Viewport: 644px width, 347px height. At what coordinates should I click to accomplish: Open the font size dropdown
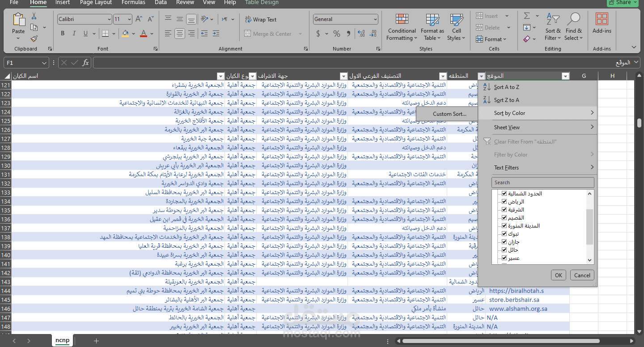tap(129, 19)
